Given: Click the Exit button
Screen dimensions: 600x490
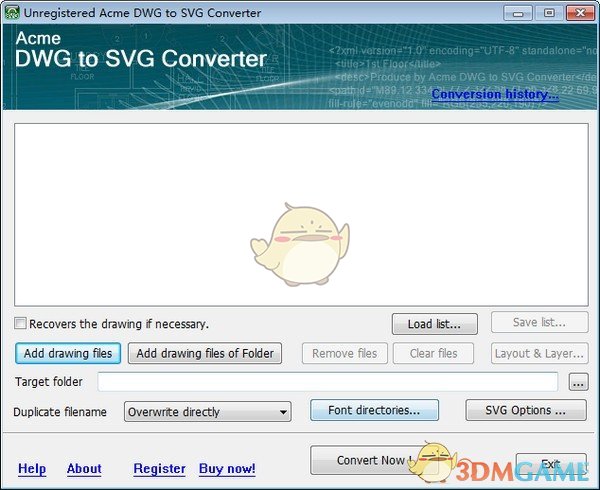Looking at the screenshot, I should [551, 464].
